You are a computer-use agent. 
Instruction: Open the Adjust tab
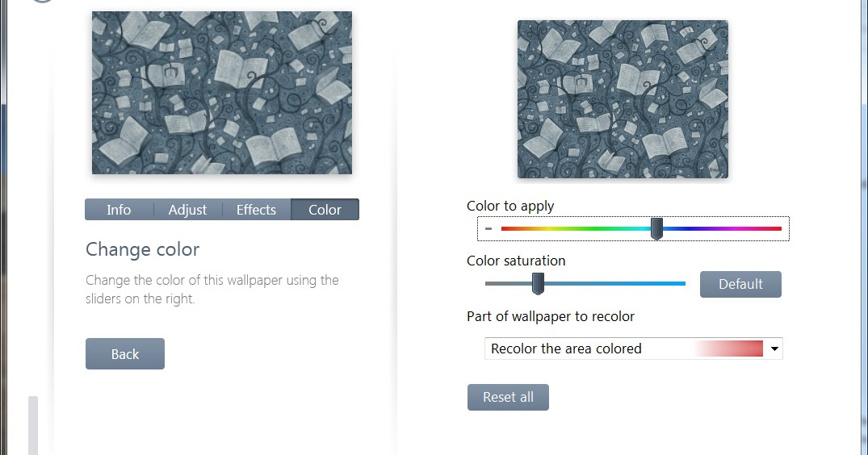pyautogui.click(x=187, y=210)
